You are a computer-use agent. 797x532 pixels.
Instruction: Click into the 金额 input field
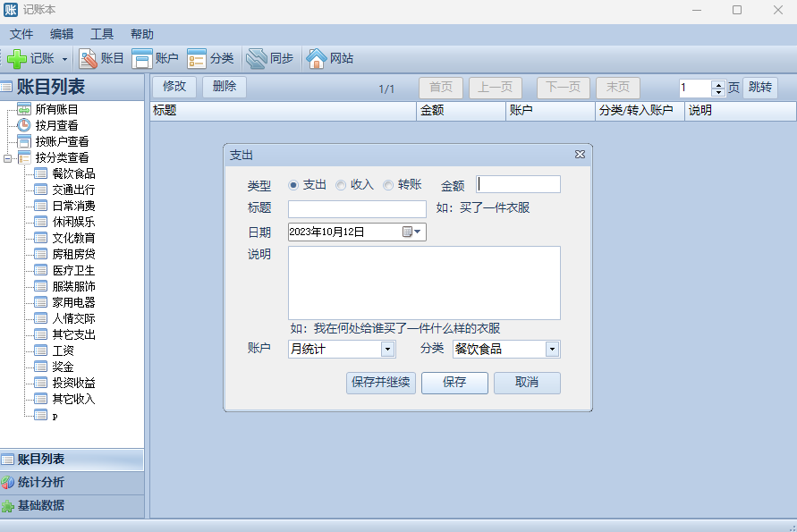click(518, 184)
